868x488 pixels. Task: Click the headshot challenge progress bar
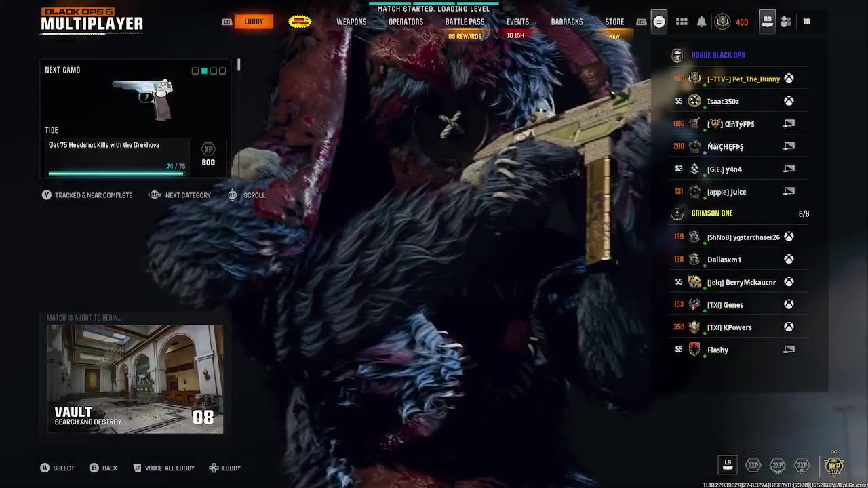pyautogui.click(x=116, y=174)
